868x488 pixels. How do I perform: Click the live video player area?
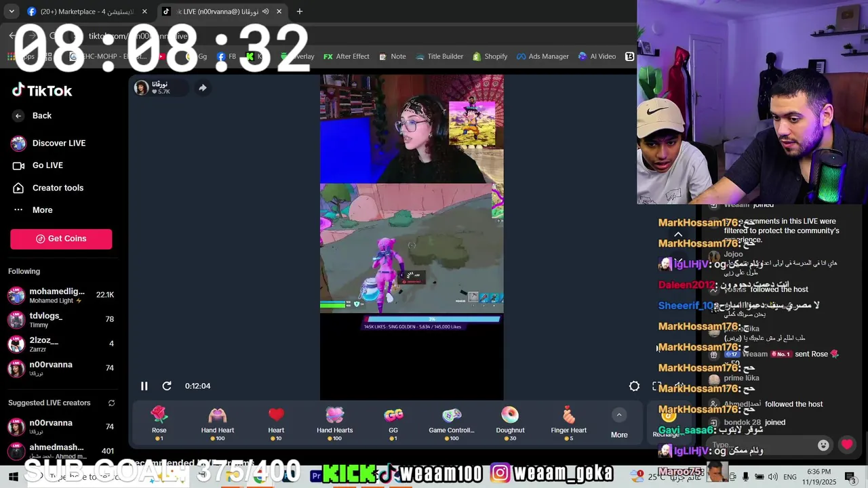coord(412,237)
